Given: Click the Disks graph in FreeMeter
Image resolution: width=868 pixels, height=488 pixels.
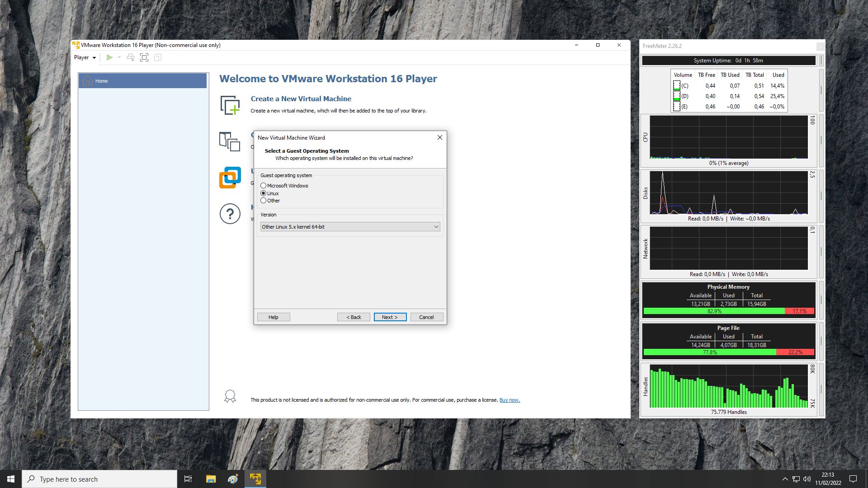Looking at the screenshot, I should (x=728, y=192).
